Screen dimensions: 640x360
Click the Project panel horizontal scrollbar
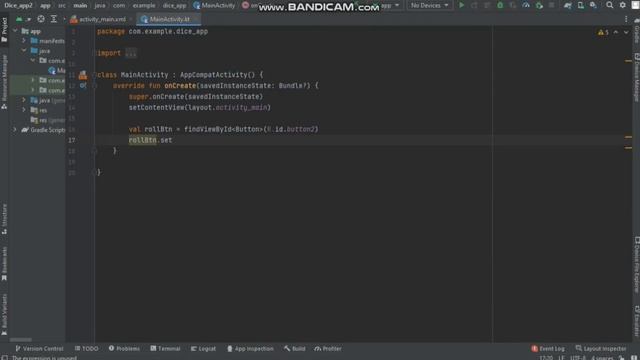[x=21, y=340]
